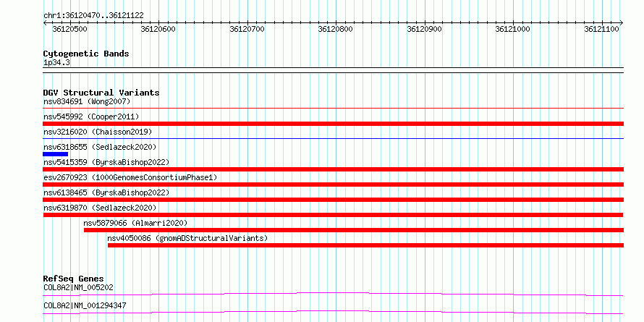Screen dimensions: 644x322
Task: Click ruler position 36121100
Action: [x=602, y=29]
